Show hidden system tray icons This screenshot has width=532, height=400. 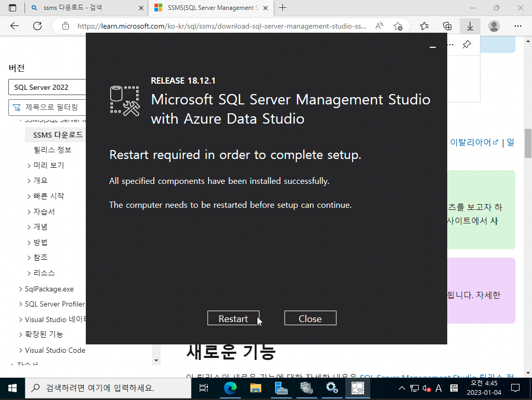click(401, 389)
